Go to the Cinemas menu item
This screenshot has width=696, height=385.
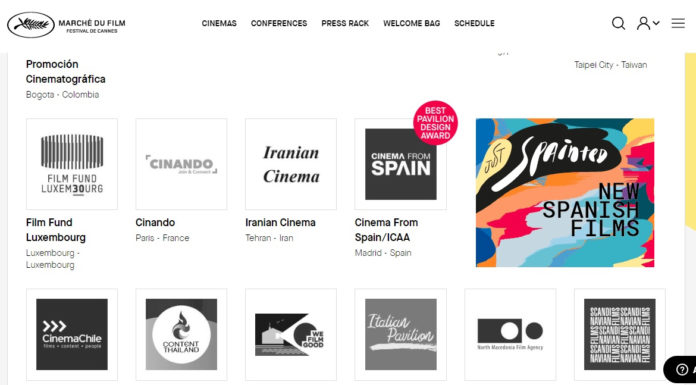[x=219, y=24]
